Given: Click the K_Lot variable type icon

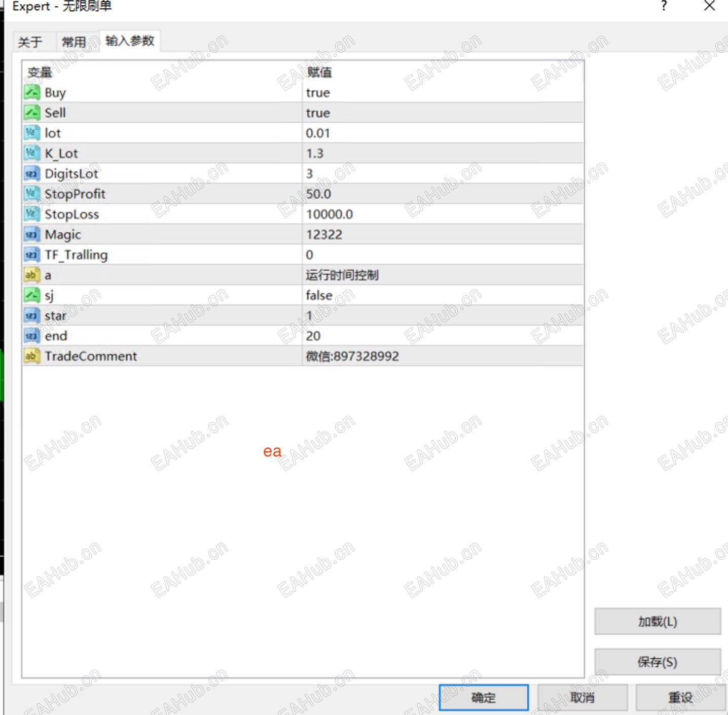Looking at the screenshot, I should [x=31, y=153].
